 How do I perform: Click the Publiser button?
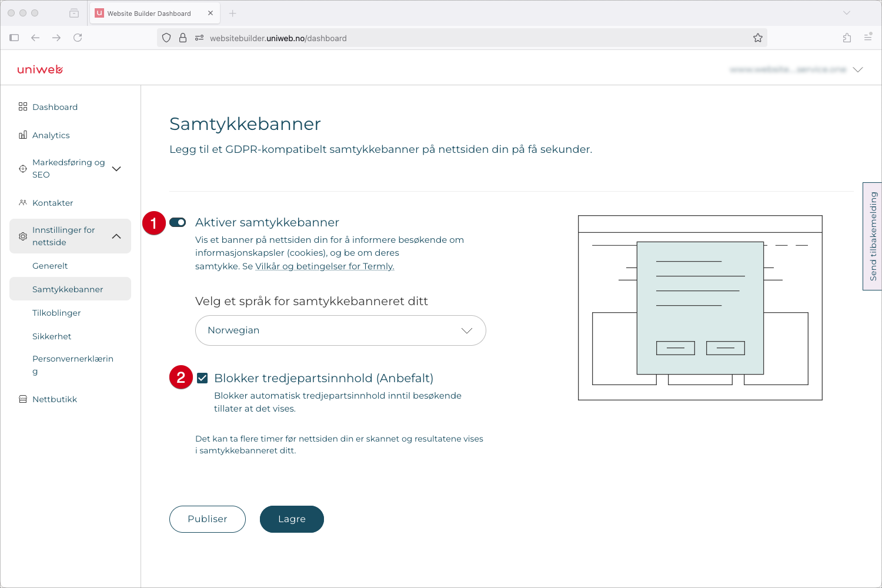pos(208,519)
